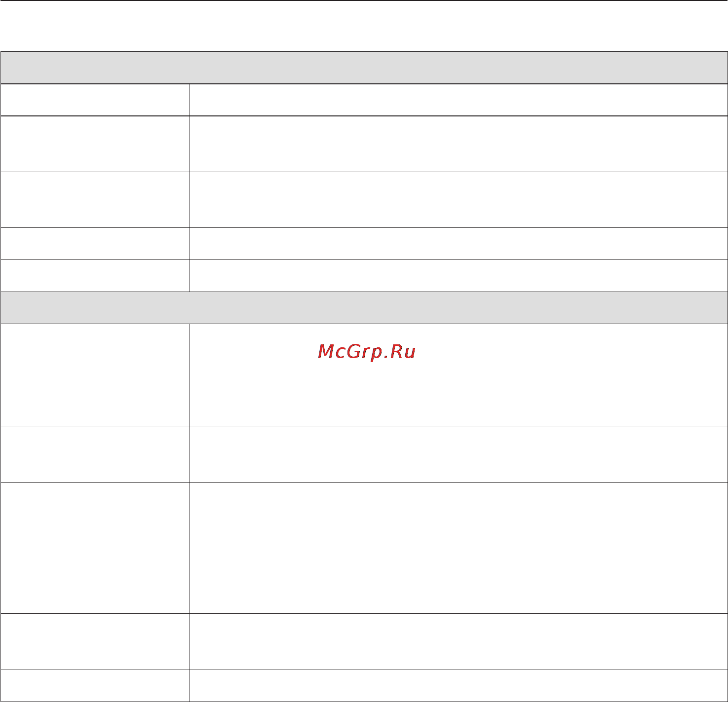The width and height of the screenshot is (728, 702).
Task: Click the right cell of the tallest table row
Action: coord(459,548)
